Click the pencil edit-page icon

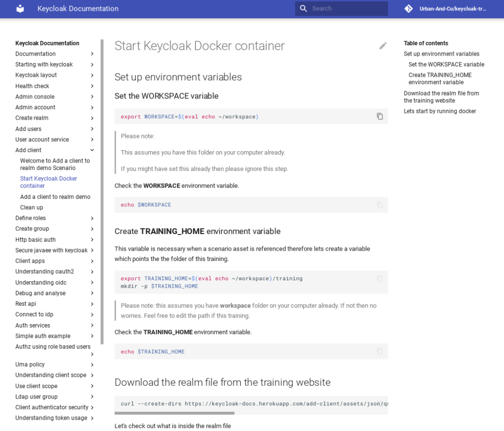(383, 46)
